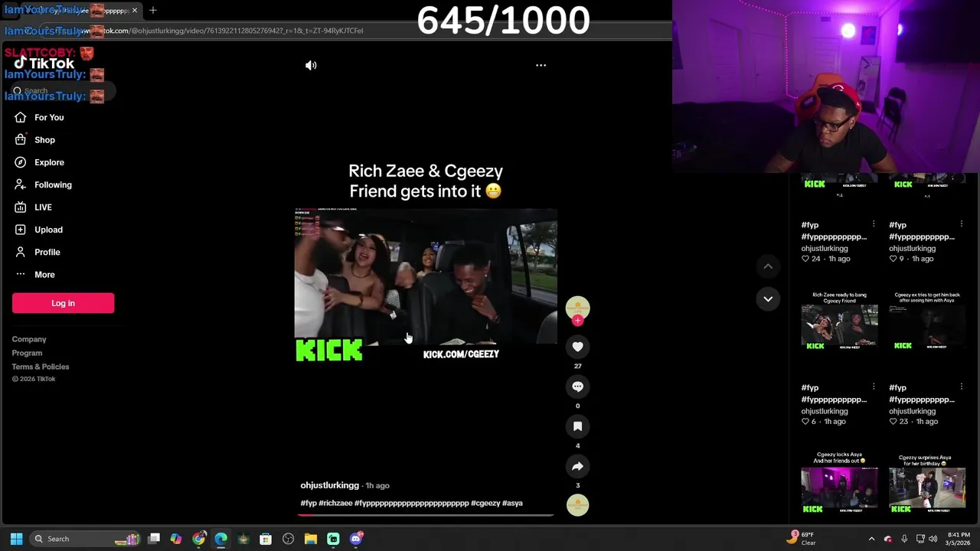980x551 pixels.
Task: Click the TikTok search field
Action: (63, 91)
